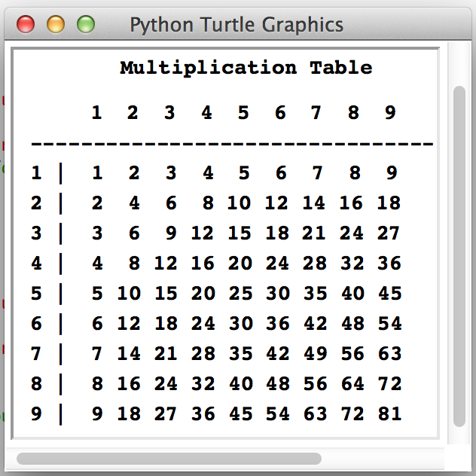Click the Multiplication Table heading

[x=246, y=68]
